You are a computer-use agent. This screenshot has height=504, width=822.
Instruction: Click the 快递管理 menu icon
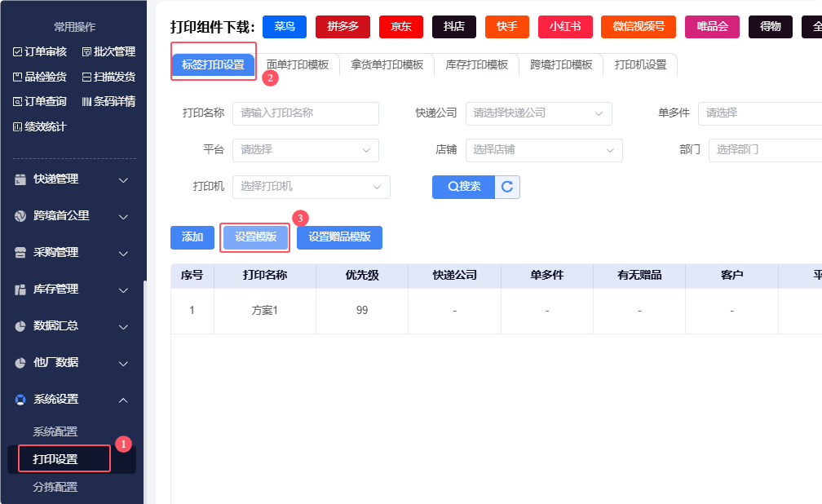pos(20,179)
